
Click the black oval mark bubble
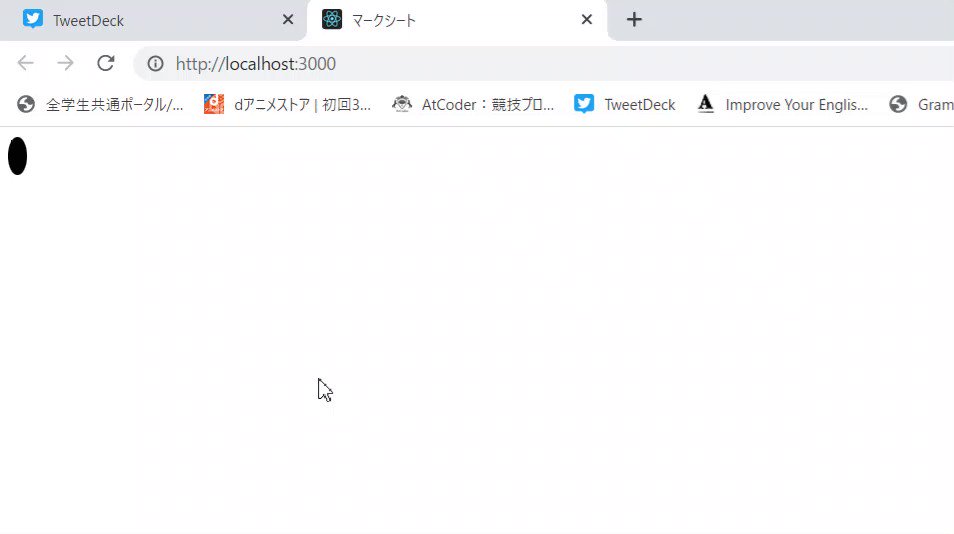(x=18, y=156)
